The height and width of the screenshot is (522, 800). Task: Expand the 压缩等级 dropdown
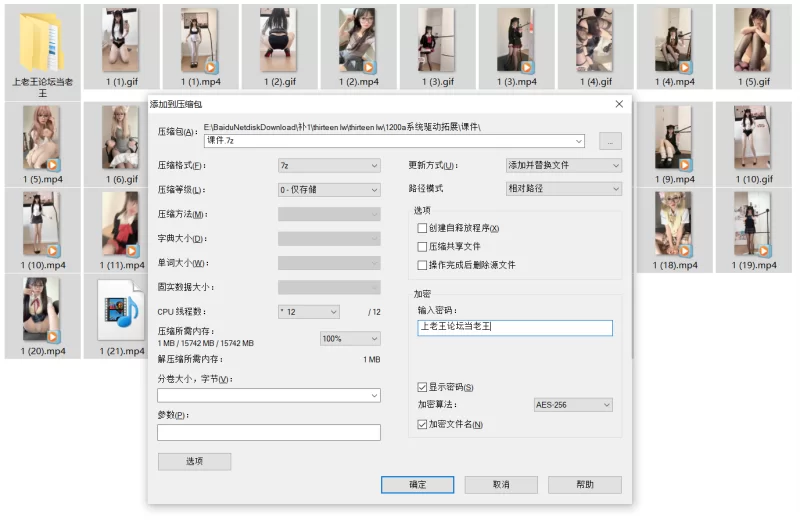click(x=329, y=189)
